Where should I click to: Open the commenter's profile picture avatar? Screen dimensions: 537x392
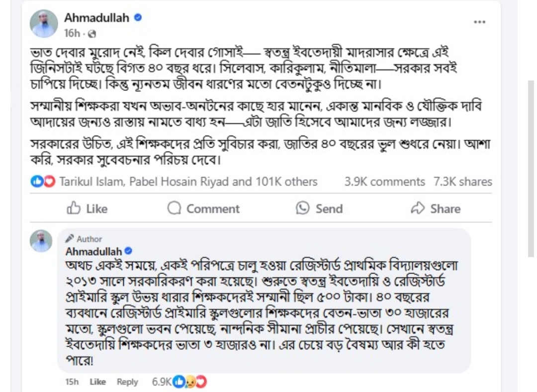click(x=41, y=241)
